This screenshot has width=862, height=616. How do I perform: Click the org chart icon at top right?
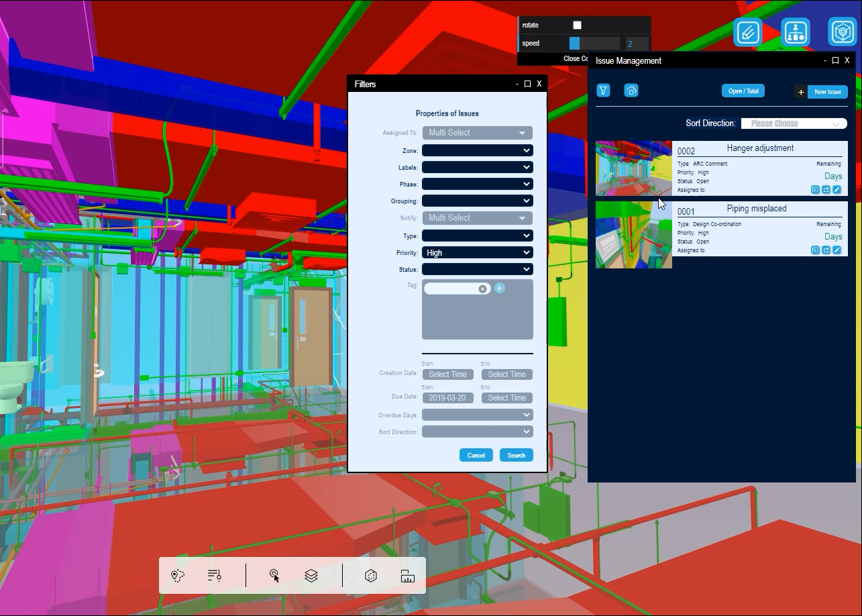(795, 32)
